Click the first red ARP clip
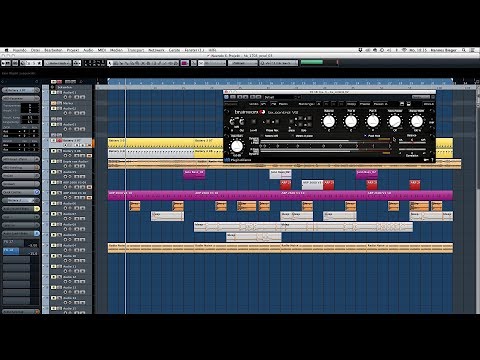 [285, 185]
